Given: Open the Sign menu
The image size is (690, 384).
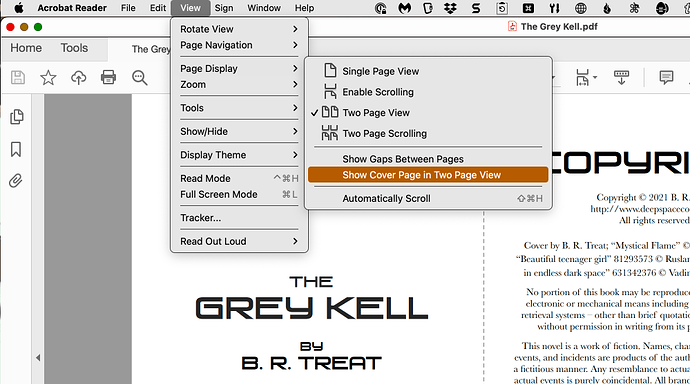Looking at the screenshot, I should (x=224, y=8).
